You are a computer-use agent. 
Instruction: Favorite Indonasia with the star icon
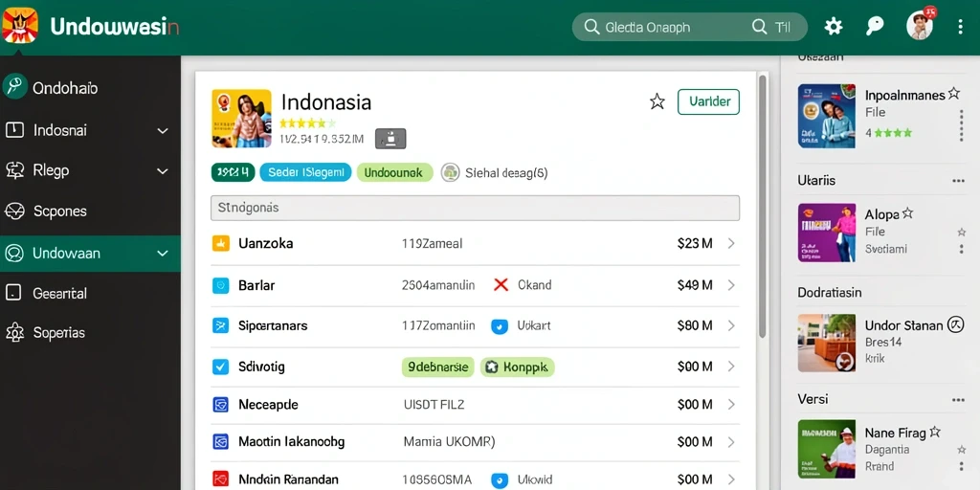[657, 101]
